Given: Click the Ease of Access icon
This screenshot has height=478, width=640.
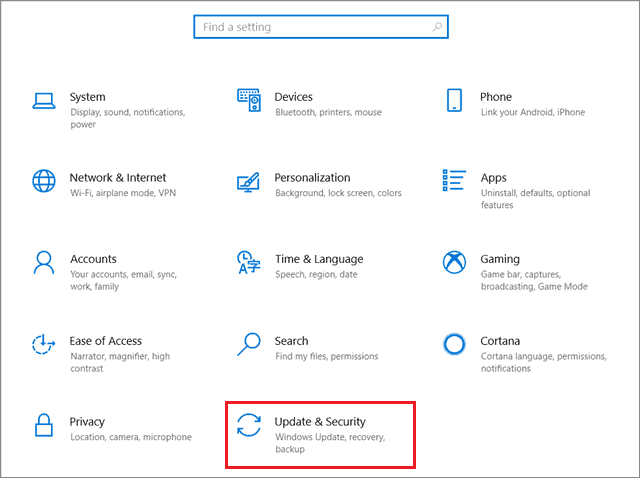Looking at the screenshot, I should [x=43, y=344].
